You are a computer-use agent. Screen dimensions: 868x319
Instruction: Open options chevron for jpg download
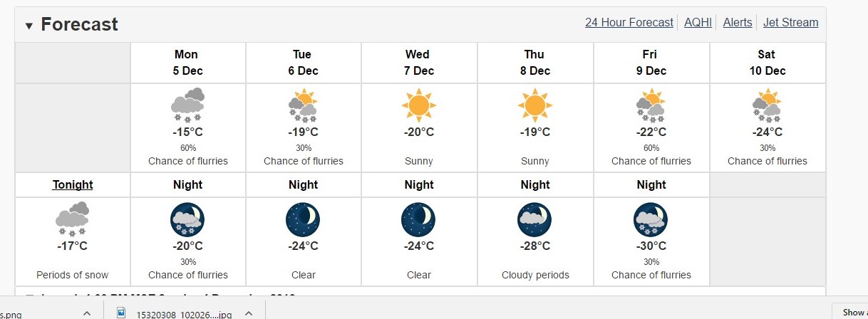click(x=249, y=313)
